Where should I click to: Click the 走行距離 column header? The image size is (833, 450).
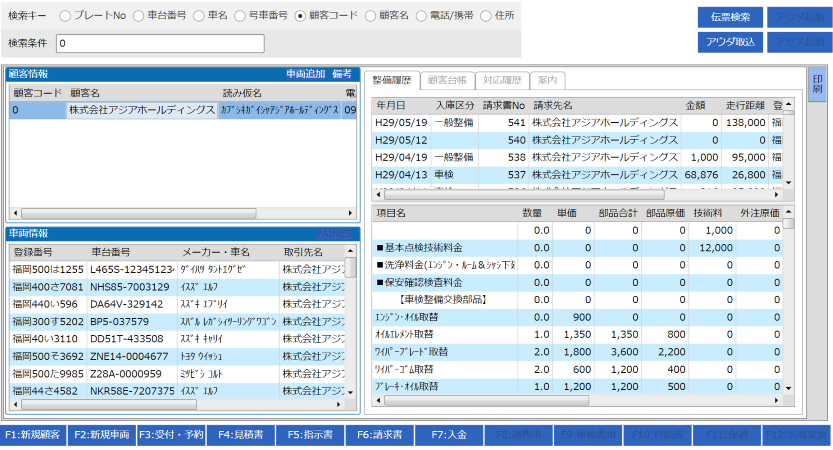click(x=745, y=105)
